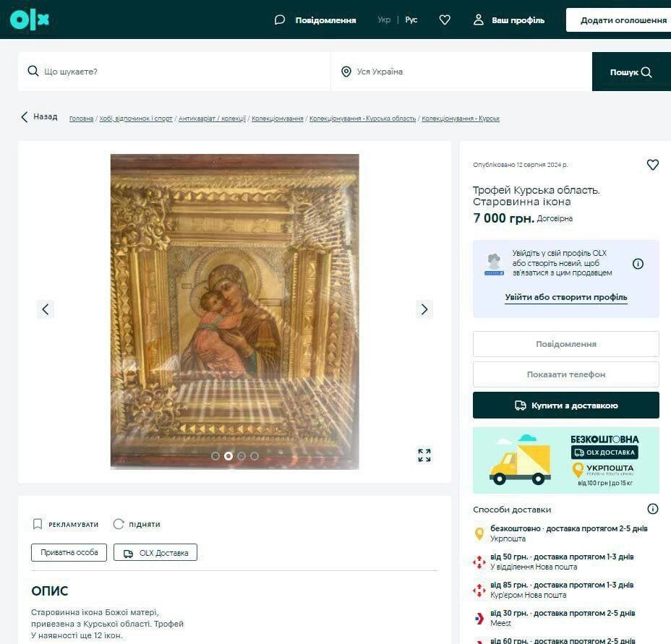
Task: Switch language to Укр
Action: pos(384,20)
